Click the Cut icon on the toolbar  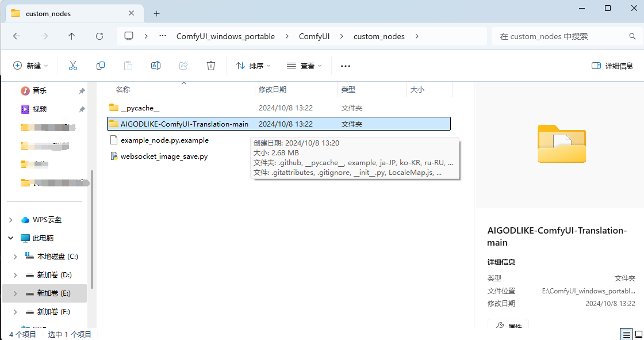(72, 65)
